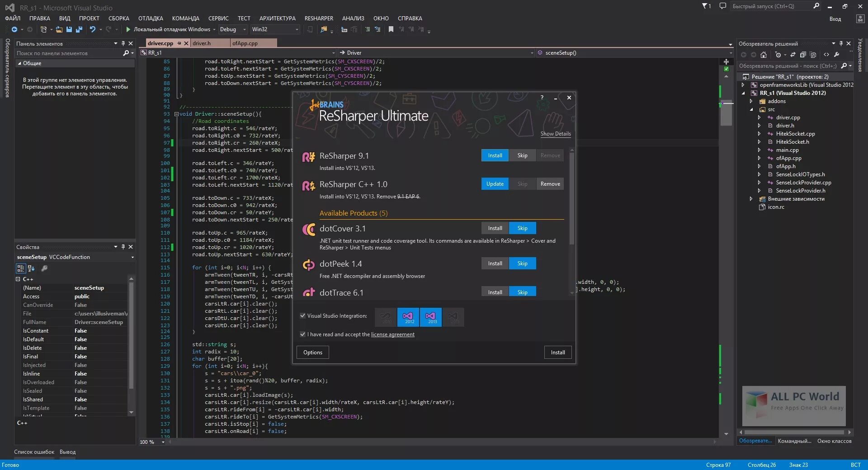868x470 pixels.
Task: Collapse the sceneSetup function code block
Action: coord(176,114)
